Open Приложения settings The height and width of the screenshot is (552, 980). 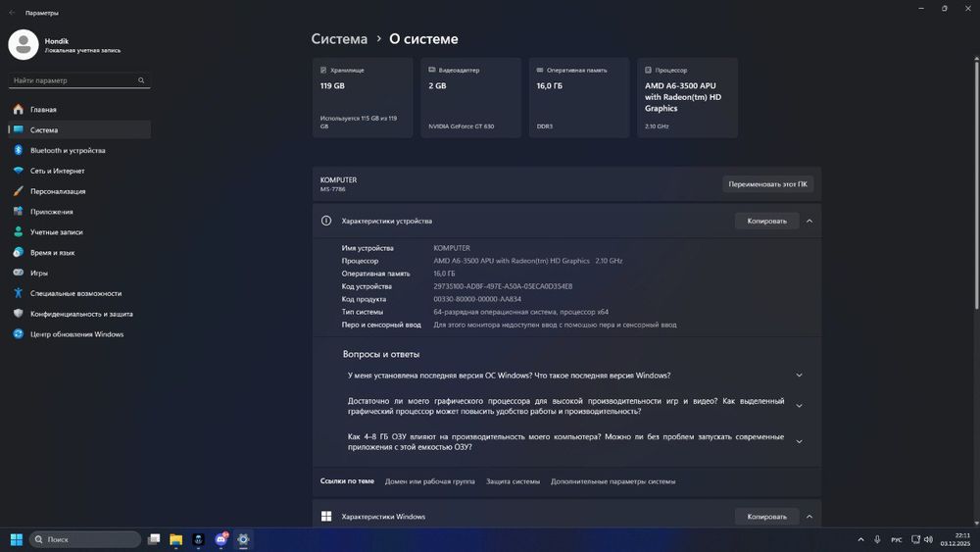[79, 212]
